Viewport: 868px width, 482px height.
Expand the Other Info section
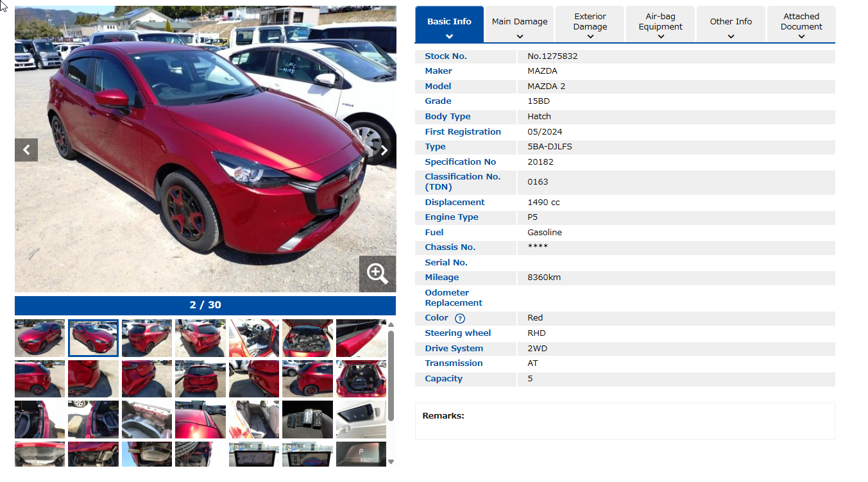(731, 25)
